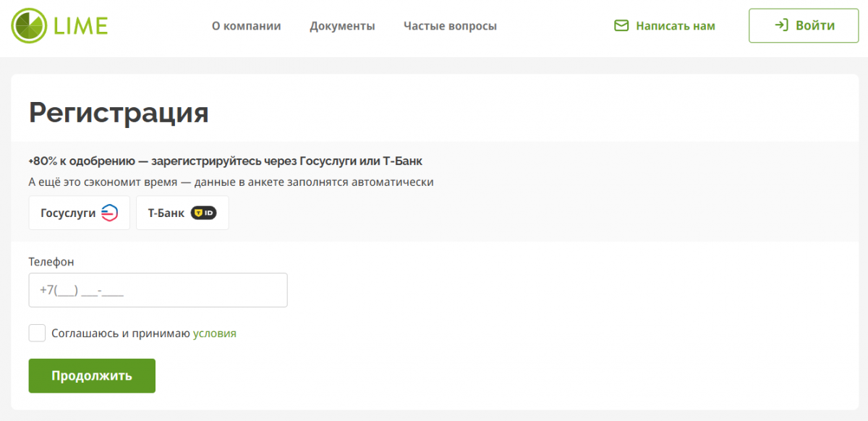Click the login arrow icon in Войти
The image size is (868, 421).
pos(780,26)
